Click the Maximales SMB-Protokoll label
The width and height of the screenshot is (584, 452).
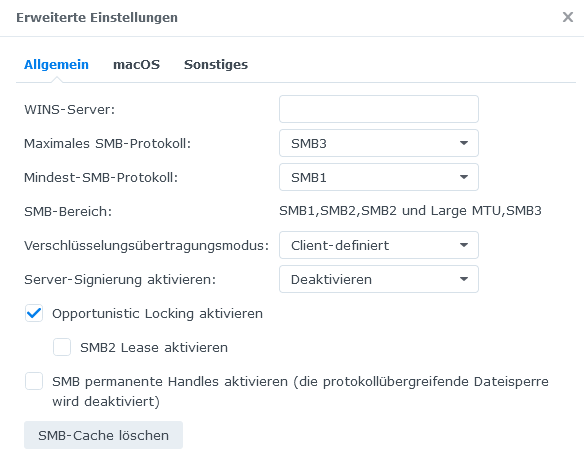coord(108,143)
